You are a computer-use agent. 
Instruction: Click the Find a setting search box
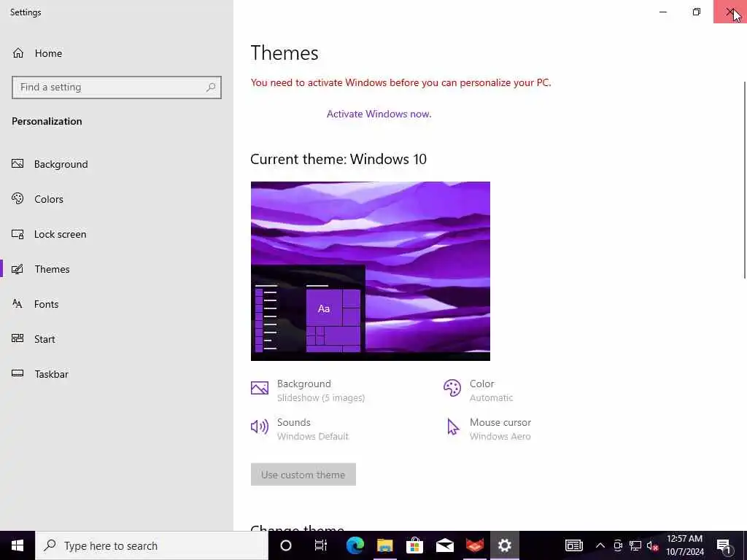click(x=116, y=87)
